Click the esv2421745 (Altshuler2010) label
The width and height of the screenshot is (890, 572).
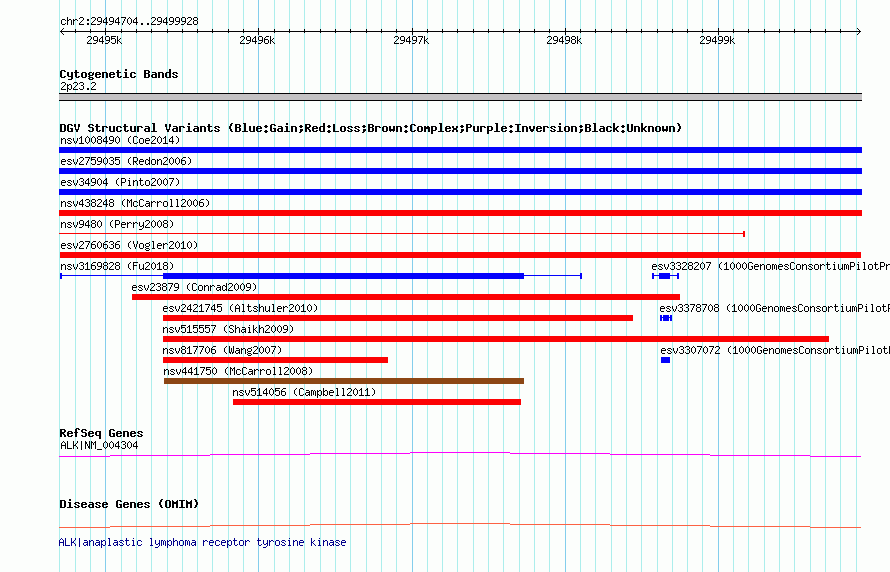241,308
